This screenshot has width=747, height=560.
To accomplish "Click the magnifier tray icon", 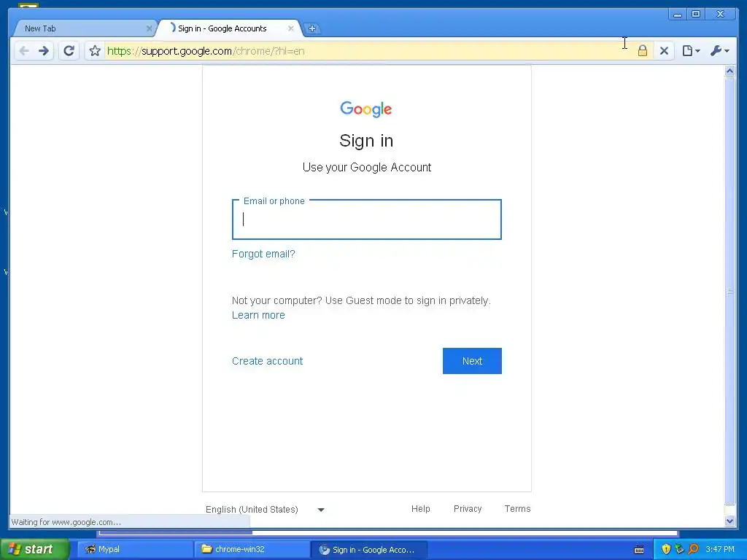I will [x=694, y=550].
